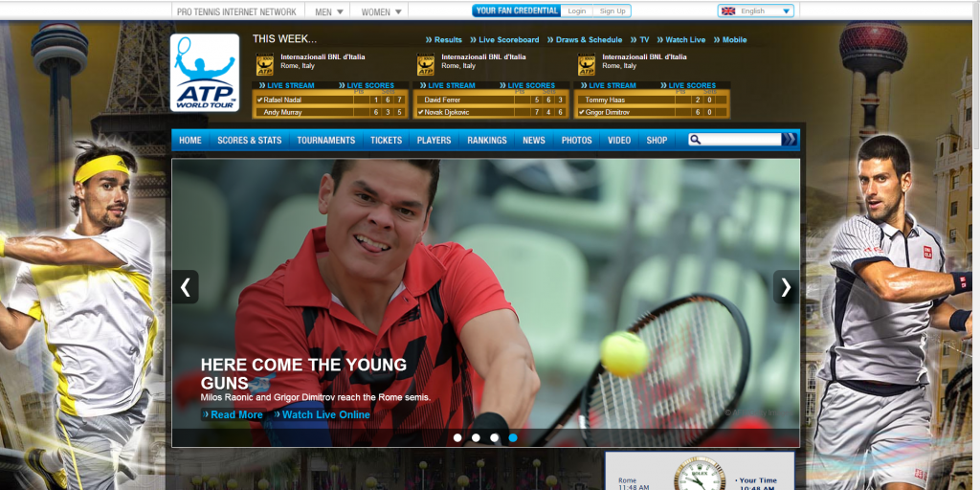Click the search submit arrow button
Viewport: 980px width, 490px height.
pos(790,140)
